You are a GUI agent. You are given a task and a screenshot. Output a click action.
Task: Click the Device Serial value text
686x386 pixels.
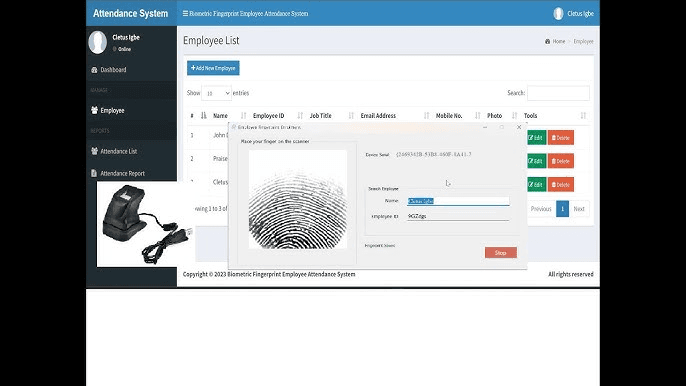[434, 154]
